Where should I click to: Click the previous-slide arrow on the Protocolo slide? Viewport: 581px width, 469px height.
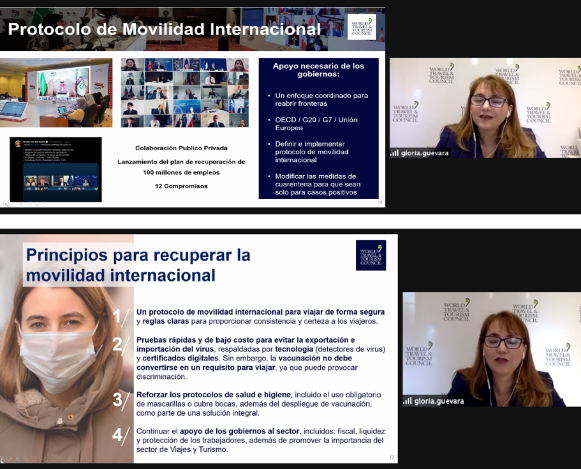5,204
